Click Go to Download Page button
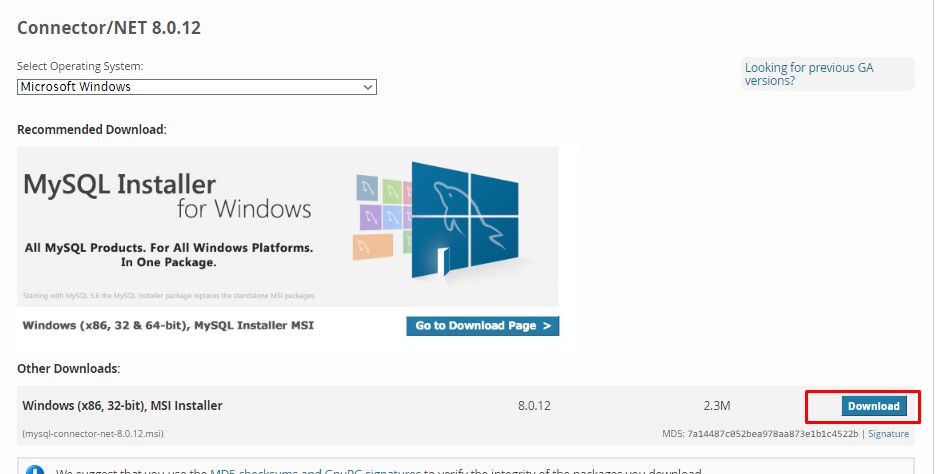 [x=482, y=326]
